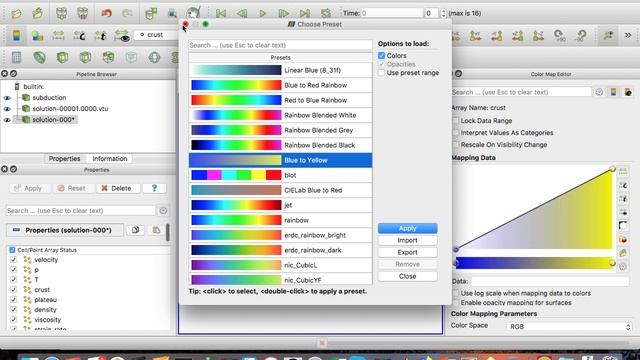Uncheck the Colors option checkbox
640x360 pixels.
click(382, 56)
